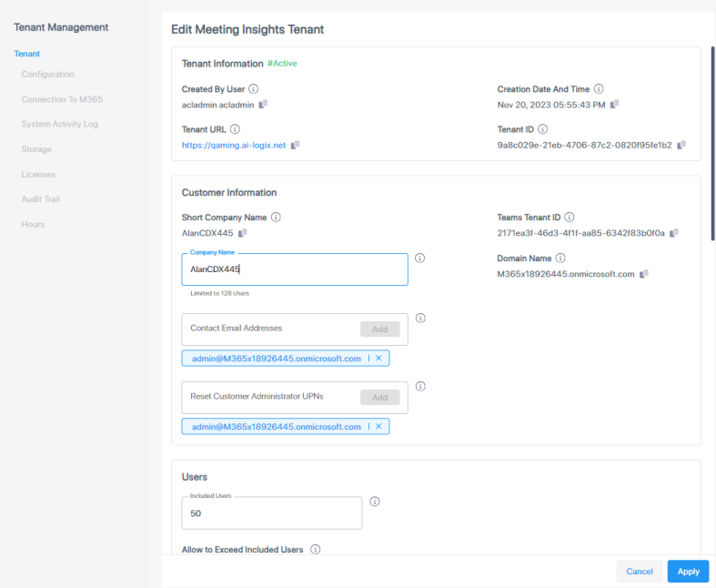Copy the Short Company Name value
This screenshot has width=716, height=588.
[x=243, y=233]
